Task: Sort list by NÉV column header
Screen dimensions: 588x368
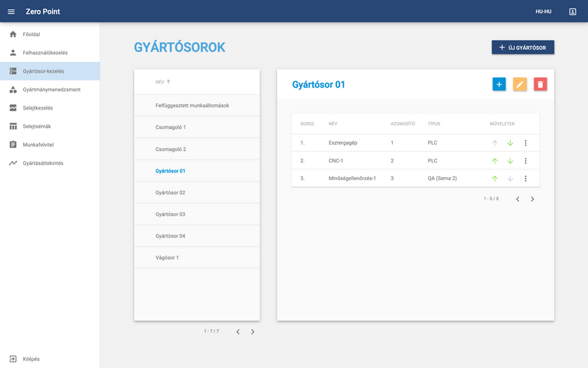Action: (160, 81)
